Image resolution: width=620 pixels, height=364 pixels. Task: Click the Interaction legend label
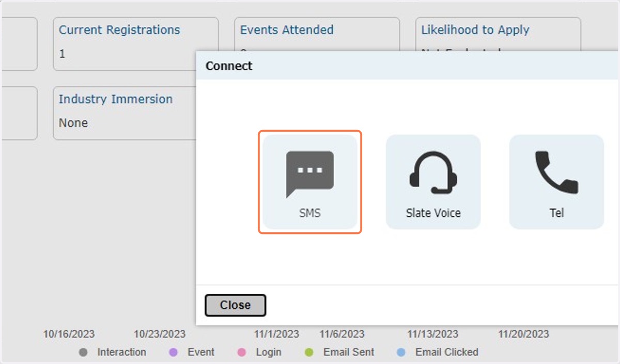[x=122, y=352]
